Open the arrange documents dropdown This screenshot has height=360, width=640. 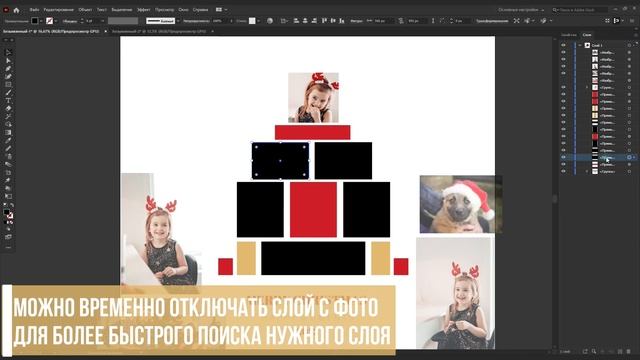(x=221, y=10)
